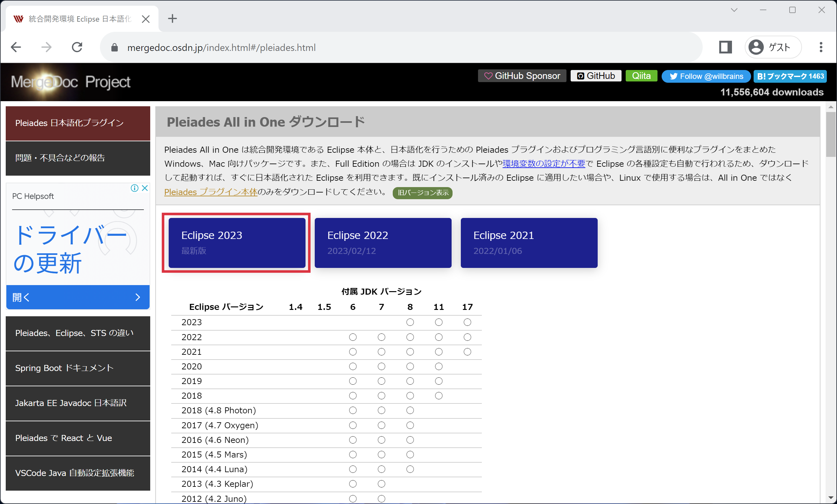Open a new browser tab
Viewport: 837px width, 504px height.
(x=172, y=18)
